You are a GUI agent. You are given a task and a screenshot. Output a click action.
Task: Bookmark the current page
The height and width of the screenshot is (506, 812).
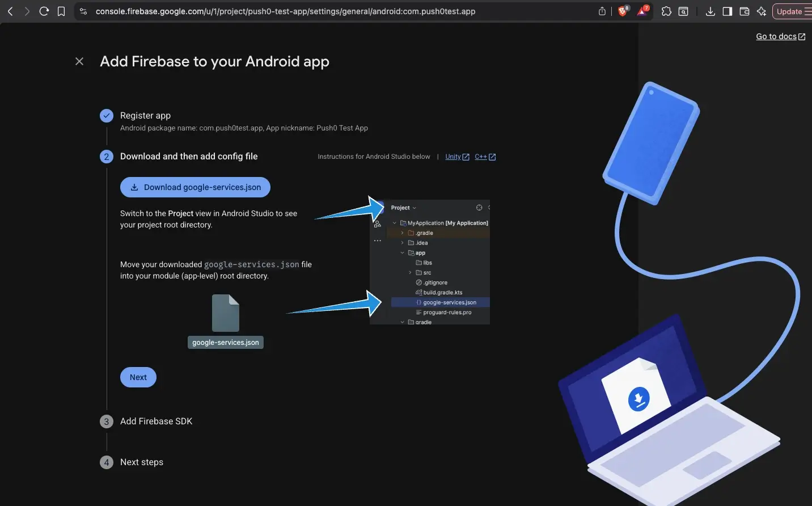tap(61, 11)
